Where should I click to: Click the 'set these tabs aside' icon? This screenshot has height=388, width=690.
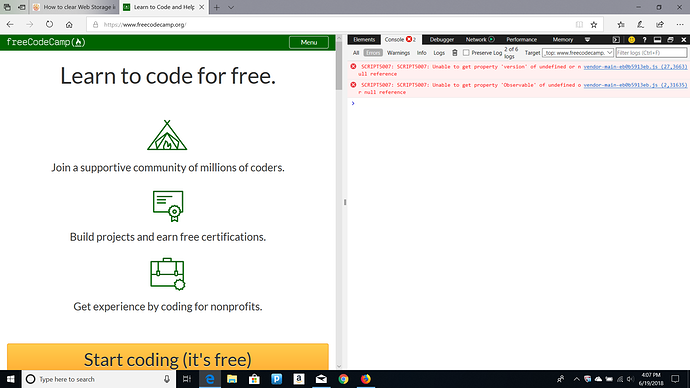click(x=21, y=7)
